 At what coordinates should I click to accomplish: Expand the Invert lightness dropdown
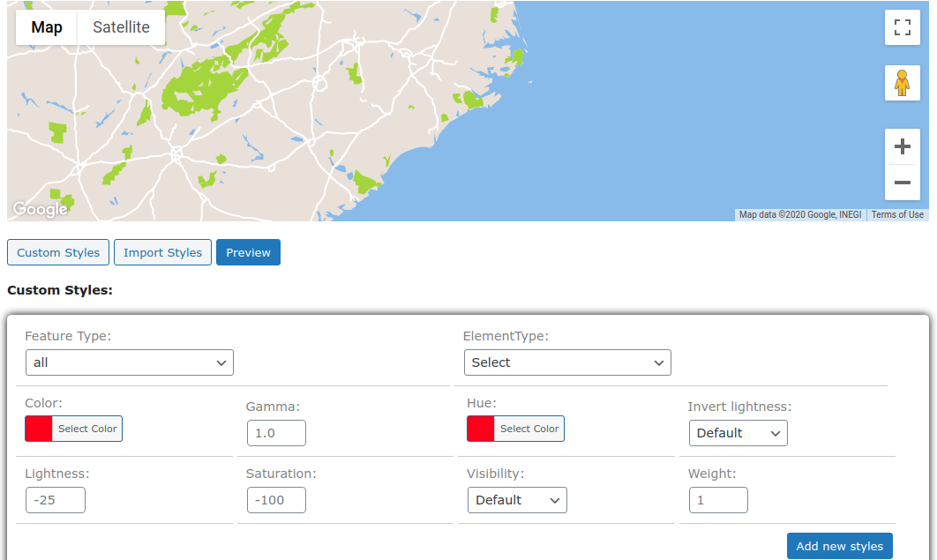click(738, 432)
